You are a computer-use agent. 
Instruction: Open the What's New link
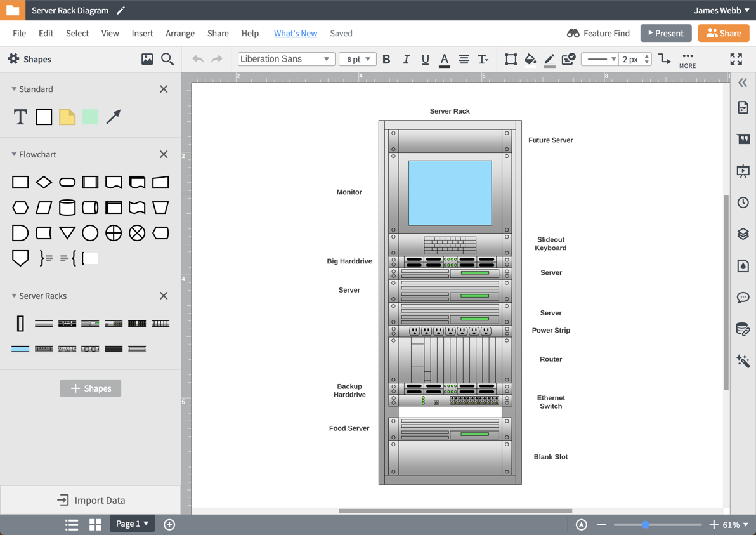point(296,33)
